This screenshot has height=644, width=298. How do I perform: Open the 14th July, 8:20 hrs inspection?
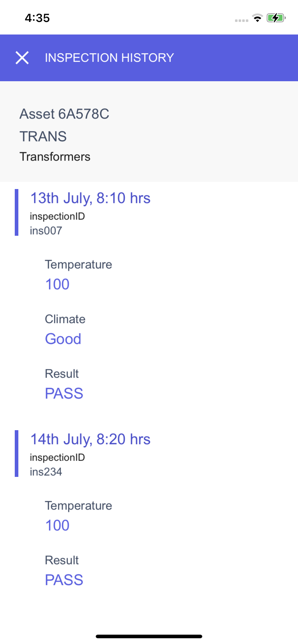click(x=90, y=439)
